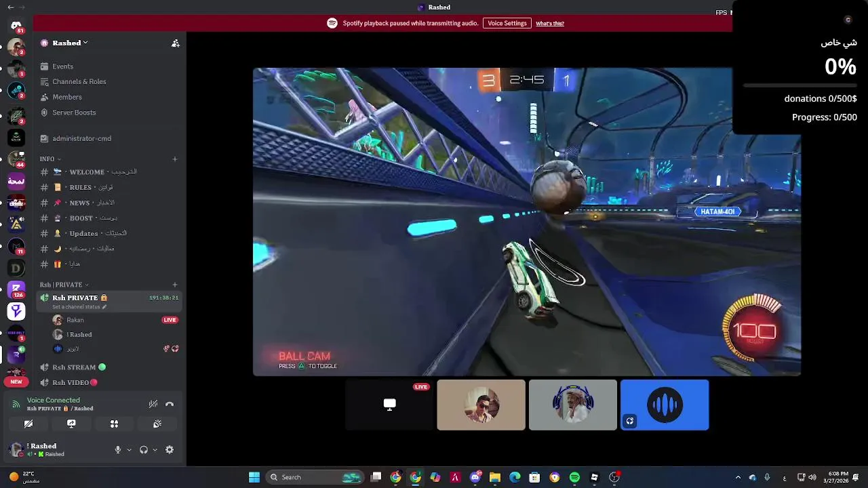Viewport: 868px width, 488px height.
Task: Click the ! Rashed user profile panel
Action: [58, 449]
